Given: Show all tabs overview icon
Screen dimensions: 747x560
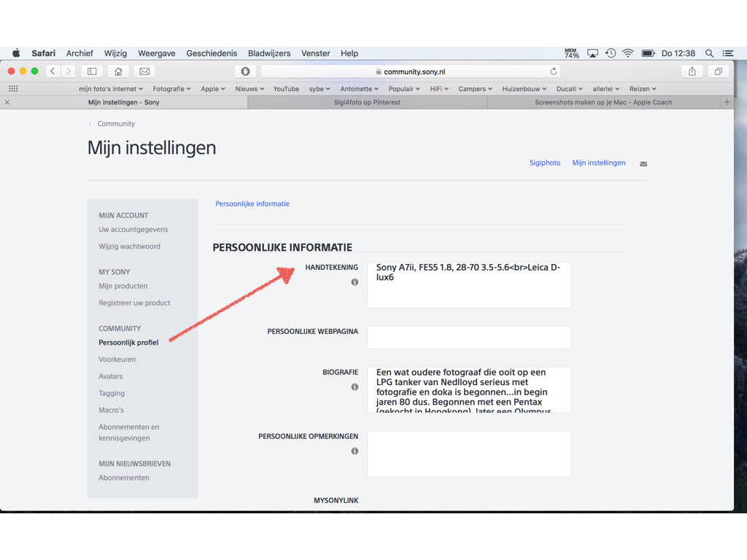Looking at the screenshot, I should click(718, 71).
